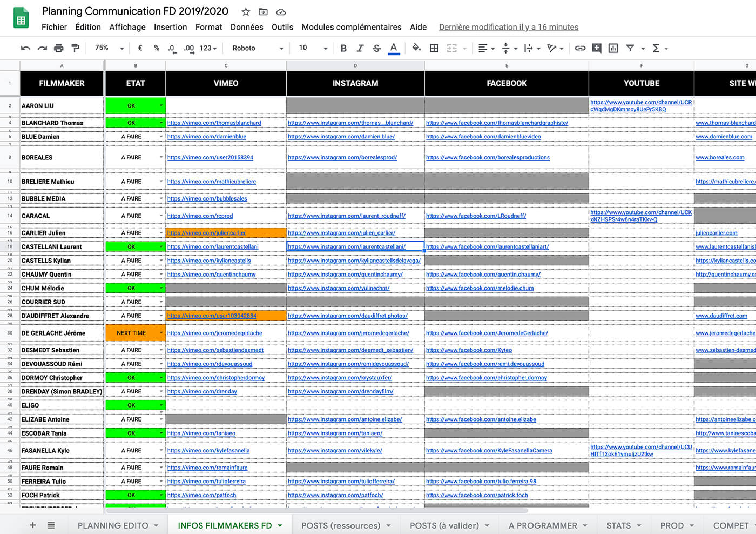Image resolution: width=756 pixels, height=534 pixels.
Task: Open the text wrapping dropdown
Action: (x=532, y=48)
